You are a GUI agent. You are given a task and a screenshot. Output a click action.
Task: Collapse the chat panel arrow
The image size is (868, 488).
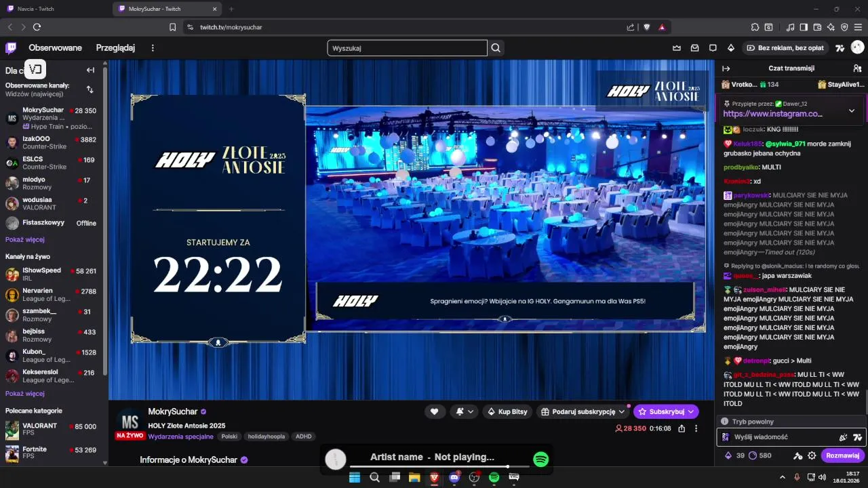[x=726, y=68]
